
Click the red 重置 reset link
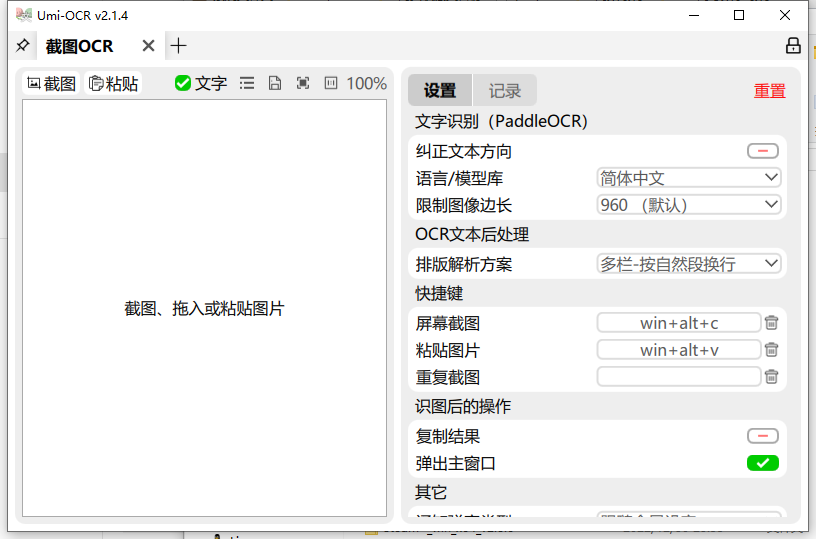[769, 91]
